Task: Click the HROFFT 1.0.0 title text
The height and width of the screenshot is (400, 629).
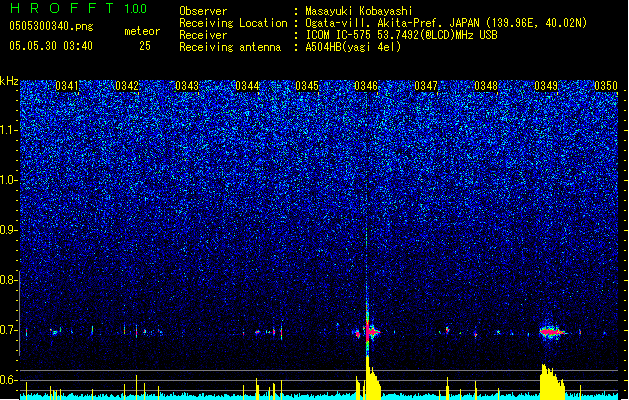Action: [x=79, y=8]
